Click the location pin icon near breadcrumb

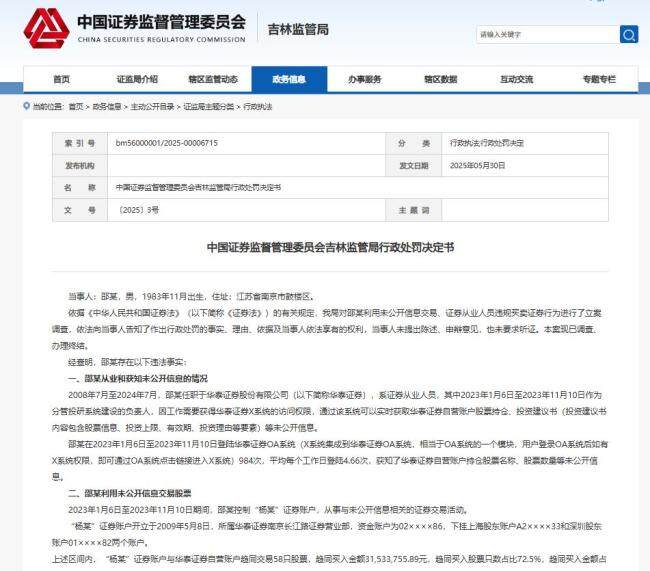pos(27,106)
